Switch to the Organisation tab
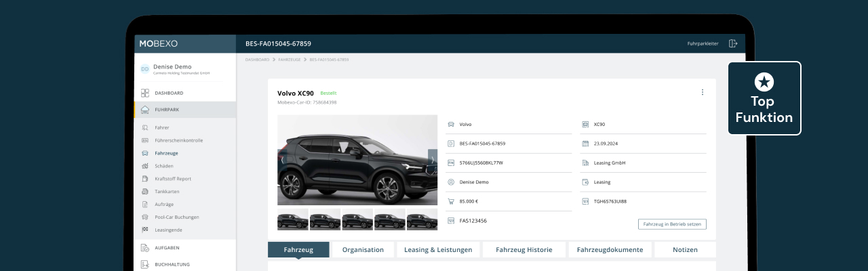Image resolution: width=868 pixels, height=271 pixels. (363, 249)
